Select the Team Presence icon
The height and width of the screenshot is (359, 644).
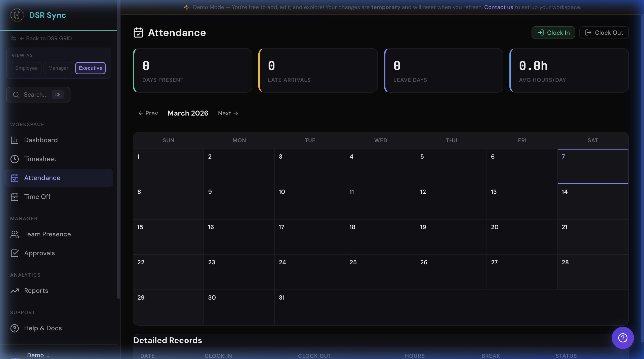click(x=15, y=234)
